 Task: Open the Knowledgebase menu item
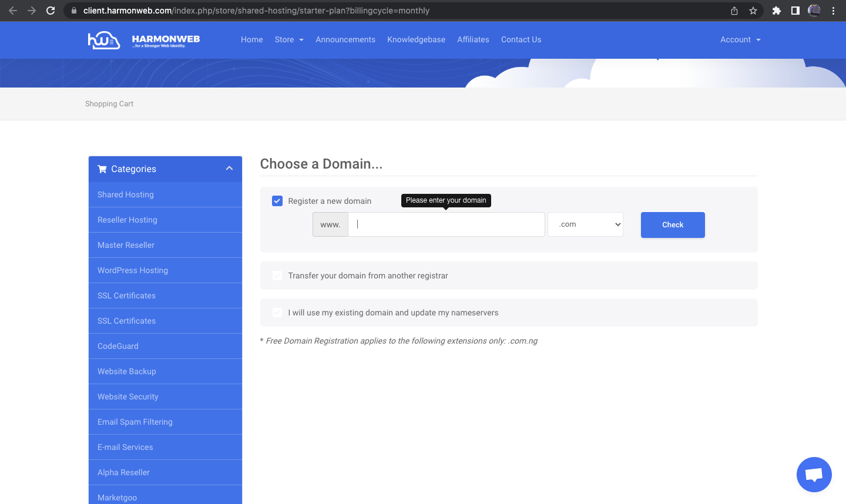(416, 39)
